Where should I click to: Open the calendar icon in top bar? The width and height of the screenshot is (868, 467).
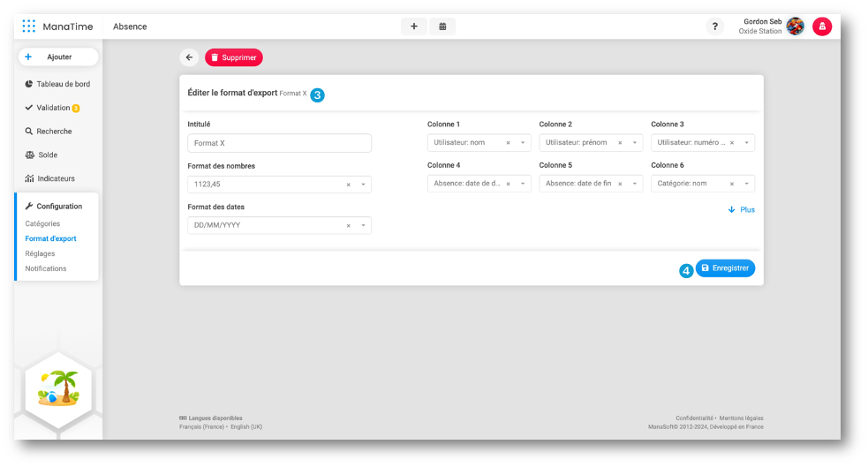(442, 26)
